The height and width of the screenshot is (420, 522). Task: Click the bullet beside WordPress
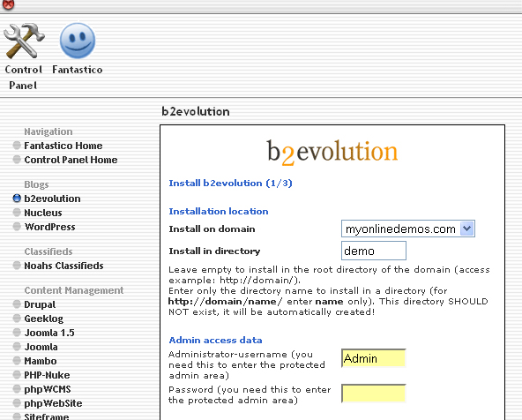pos(17,227)
